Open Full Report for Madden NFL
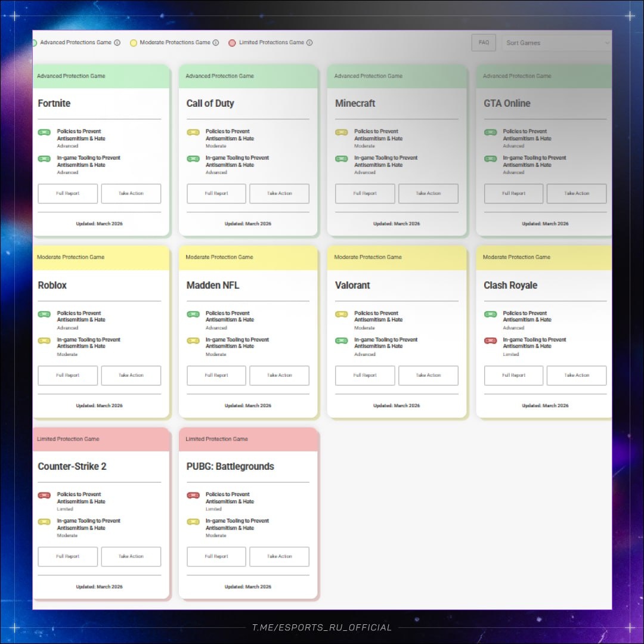The image size is (644, 644). pyautogui.click(x=216, y=376)
